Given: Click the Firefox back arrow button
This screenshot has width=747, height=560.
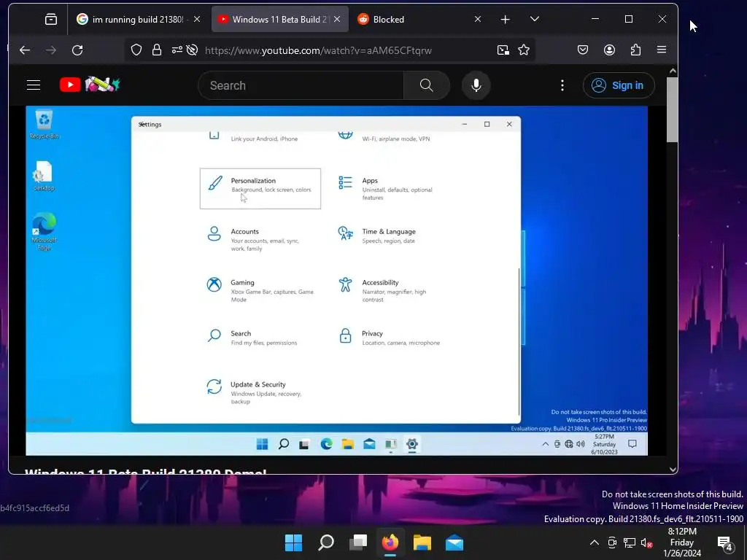Looking at the screenshot, I should click(x=25, y=50).
